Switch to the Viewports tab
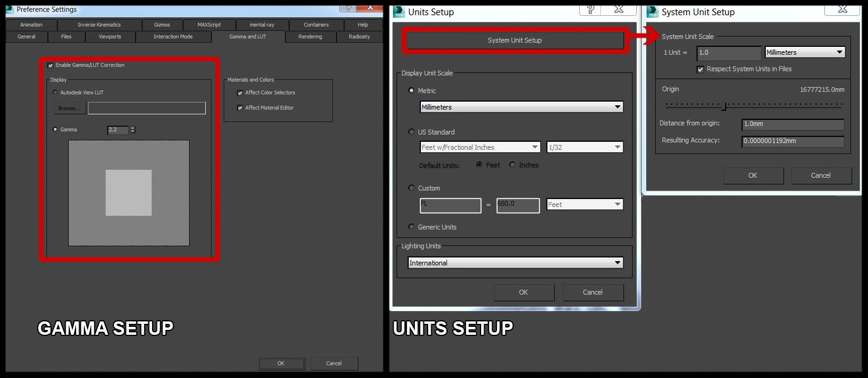The width and height of the screenshot is (868, 378). 109,37
